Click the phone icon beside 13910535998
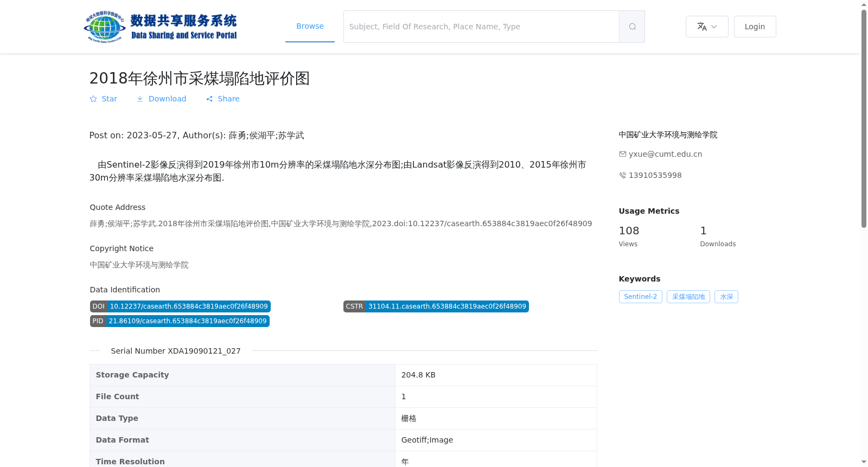 (x=623, y=175)
